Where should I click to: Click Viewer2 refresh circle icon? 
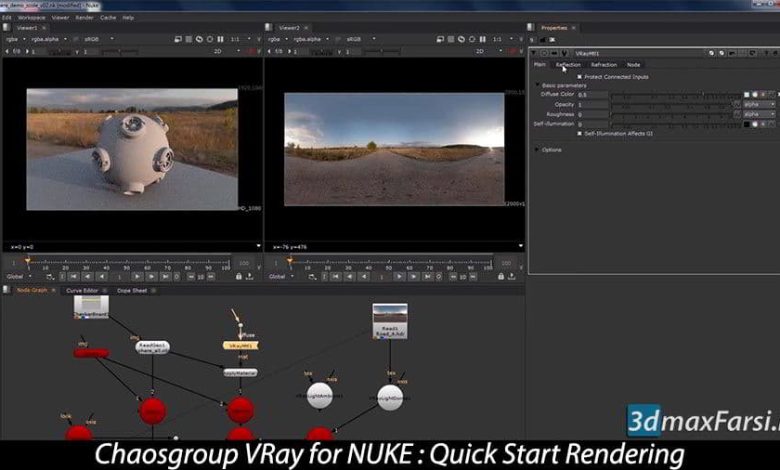[472, 39]
